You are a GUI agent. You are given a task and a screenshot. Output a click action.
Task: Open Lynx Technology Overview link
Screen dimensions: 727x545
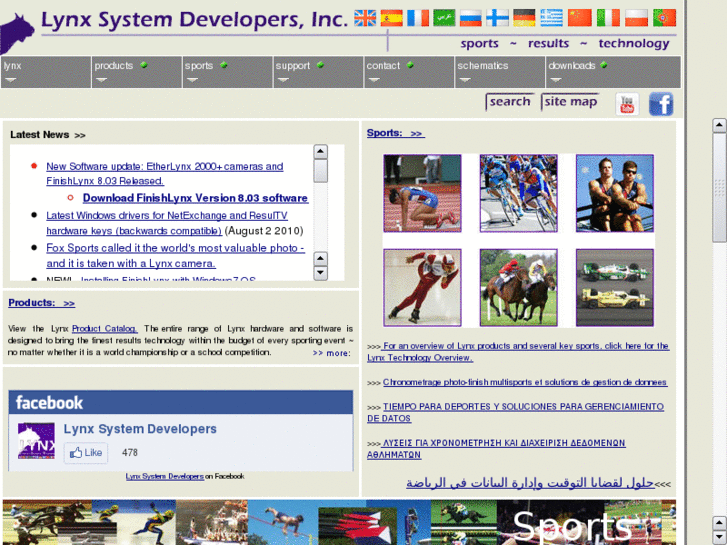[x=518, y=352]
